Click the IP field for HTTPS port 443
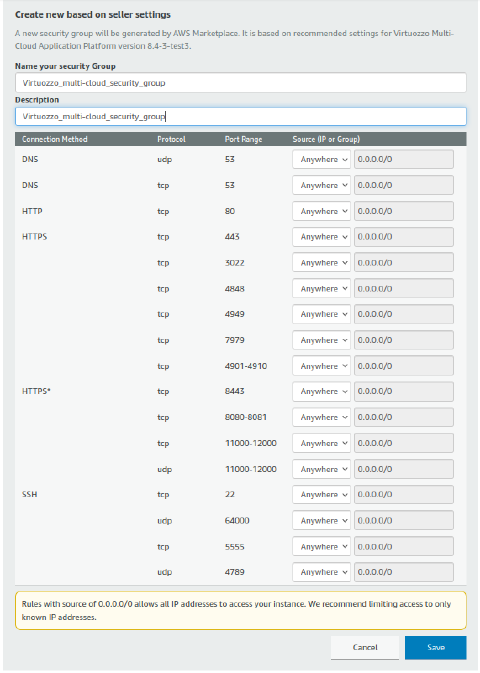This screenshot has width=480, height=673. pyautogui.click(x=404, y=237)
